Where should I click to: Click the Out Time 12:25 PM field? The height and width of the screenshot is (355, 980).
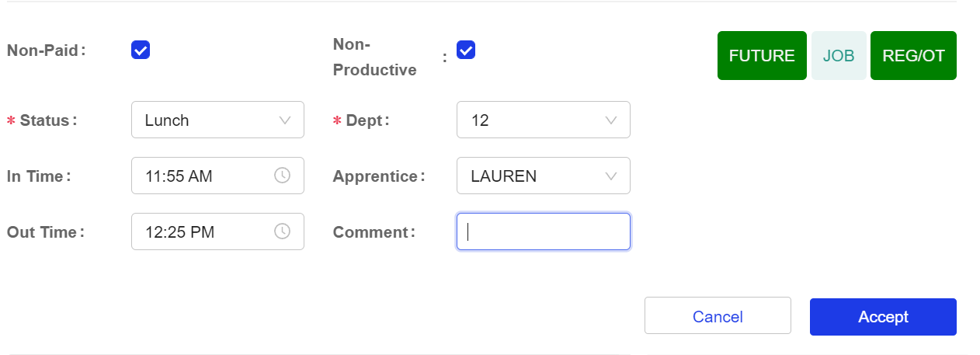click(x=202, y=231)
